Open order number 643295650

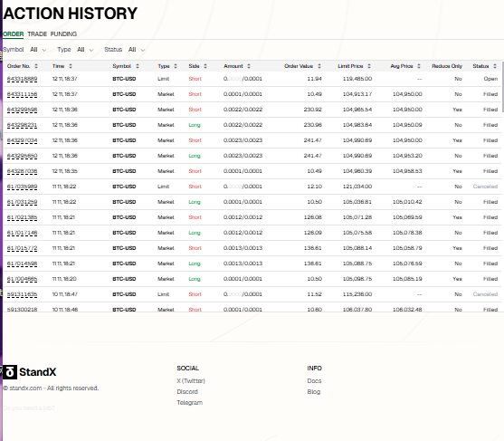pos(23,156)
